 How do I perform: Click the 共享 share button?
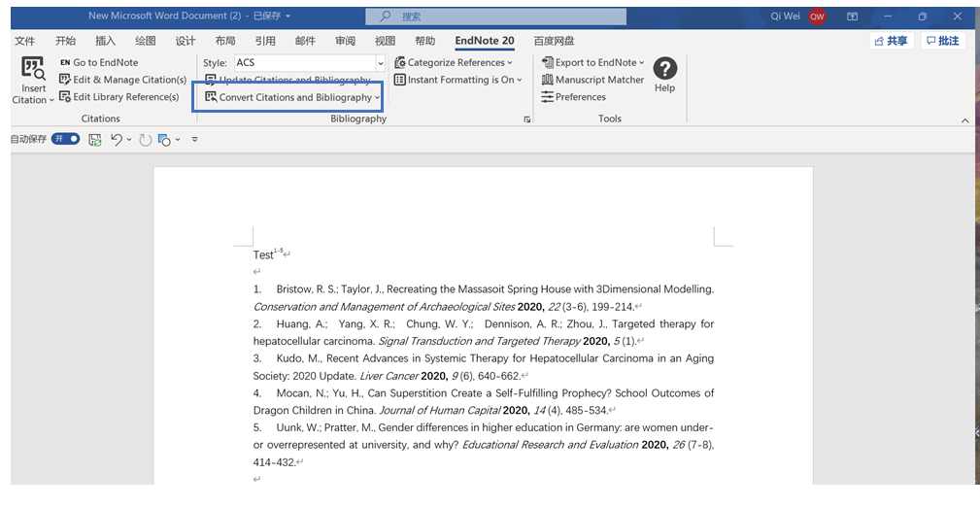pyautogui.click(x=892, y=41)
